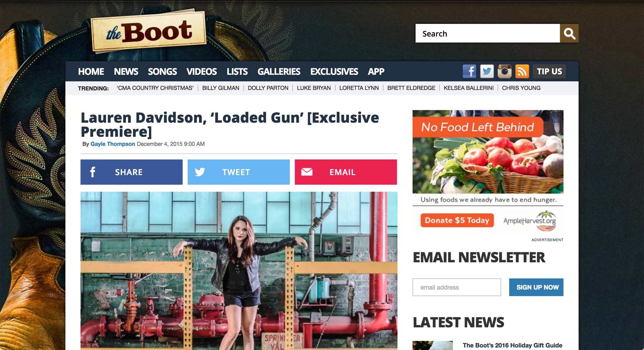Click the Holiday Gift Guide thumbnail

tap(433, 346)
